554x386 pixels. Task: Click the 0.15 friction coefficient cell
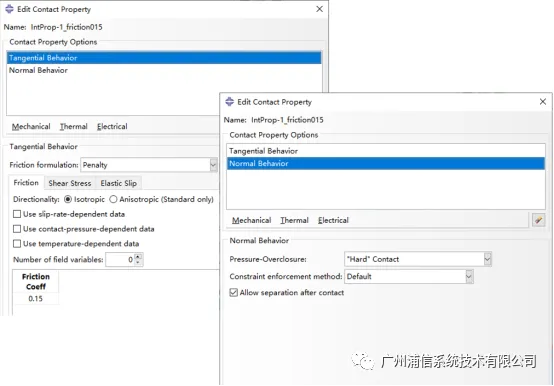(35, 298)
